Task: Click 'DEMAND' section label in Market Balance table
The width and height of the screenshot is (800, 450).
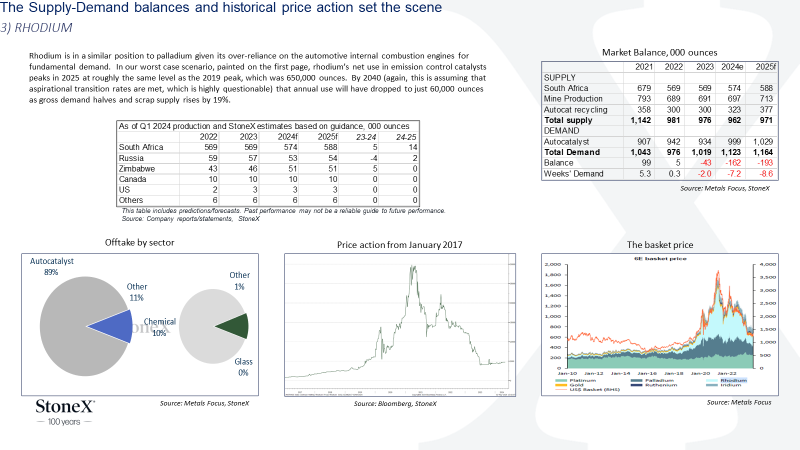Action: coord(561,131)
